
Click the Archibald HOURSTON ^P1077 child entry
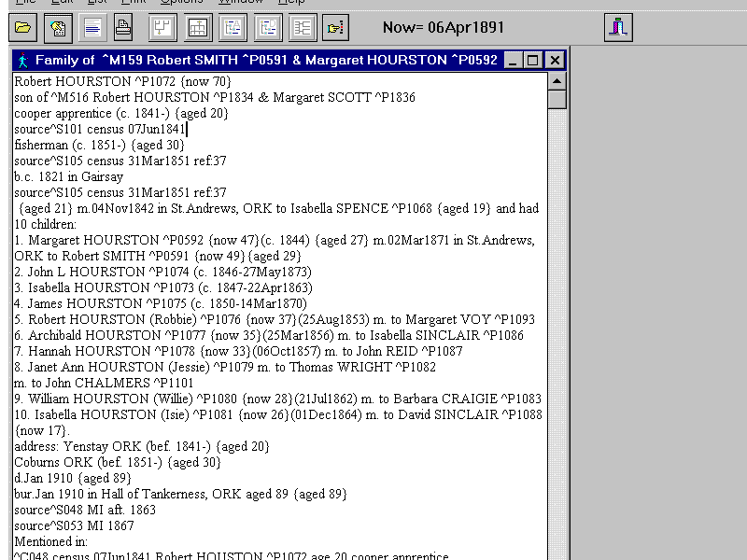[93, 336]
